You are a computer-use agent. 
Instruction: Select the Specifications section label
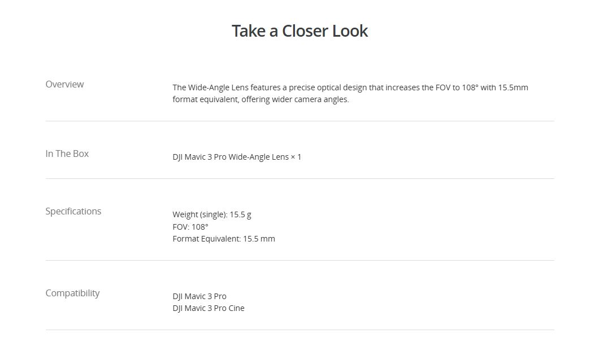tap(73, 211)
